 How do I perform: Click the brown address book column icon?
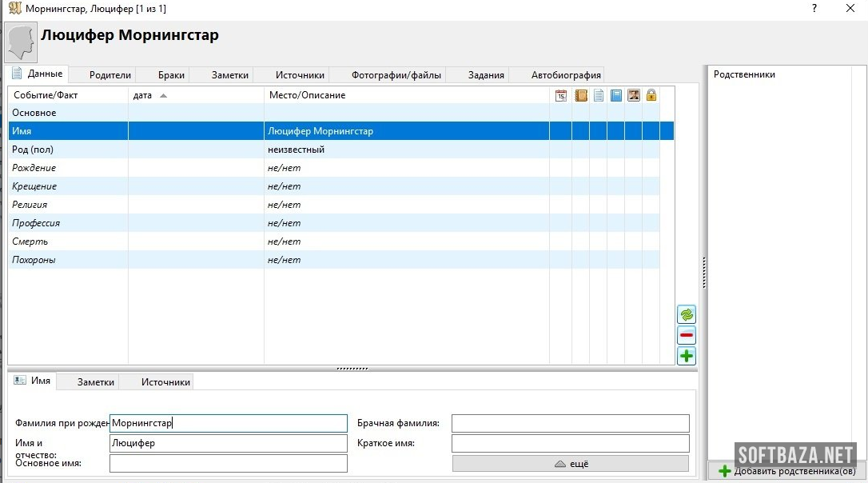[581, 95]
